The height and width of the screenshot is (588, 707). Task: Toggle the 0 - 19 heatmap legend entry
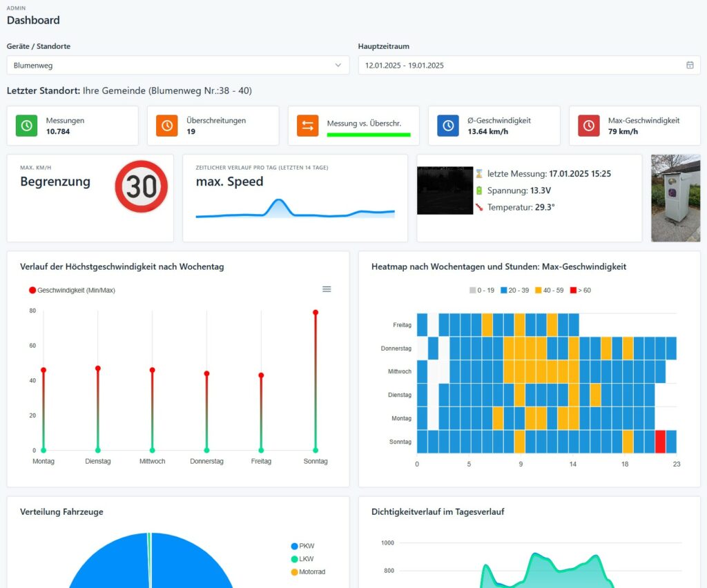(x=482, y=290)
